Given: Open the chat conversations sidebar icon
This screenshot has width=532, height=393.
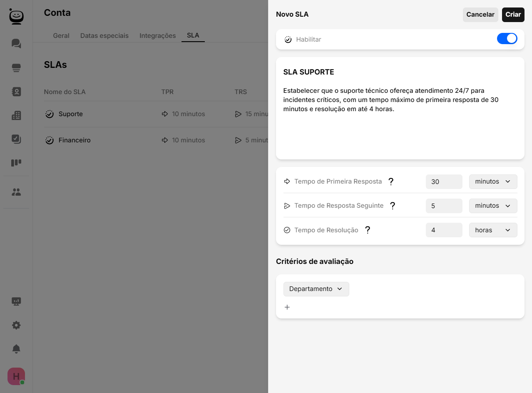Looking at the screenshot, I should [16, 44].
